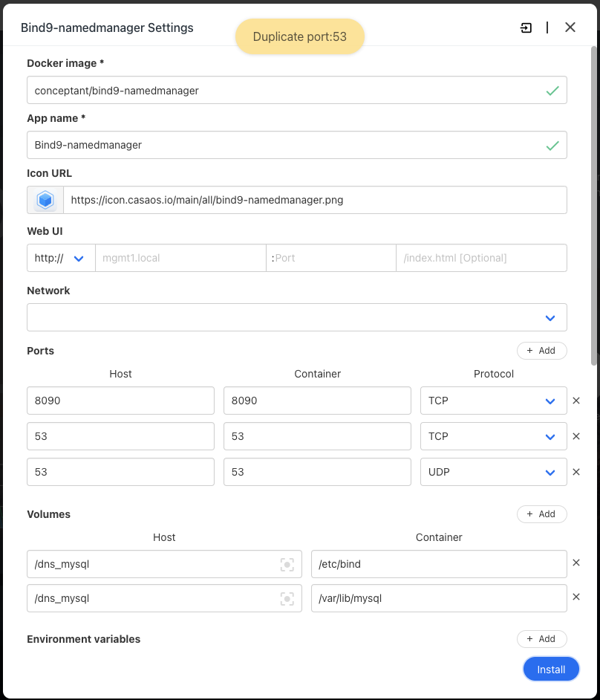This screenshot has width=600, height=700.
Task: Remove the UDP 53 port mapping
Action: click(576, 472)
